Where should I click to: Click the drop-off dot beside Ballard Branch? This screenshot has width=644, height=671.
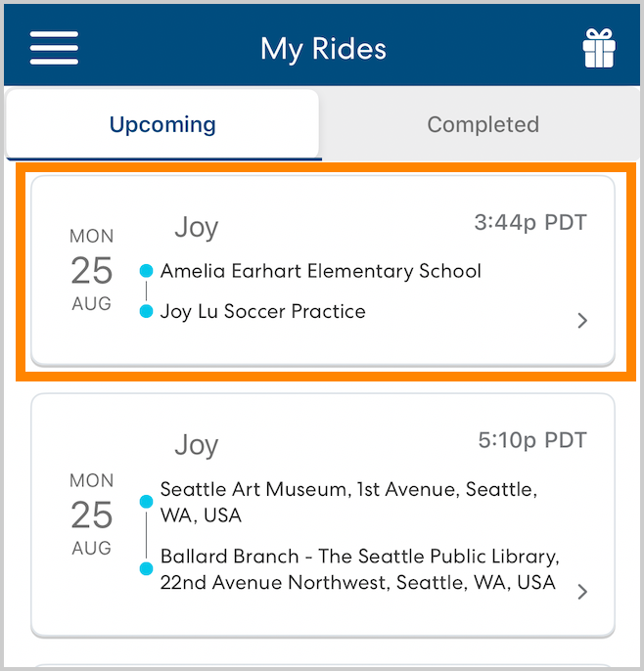146,568
